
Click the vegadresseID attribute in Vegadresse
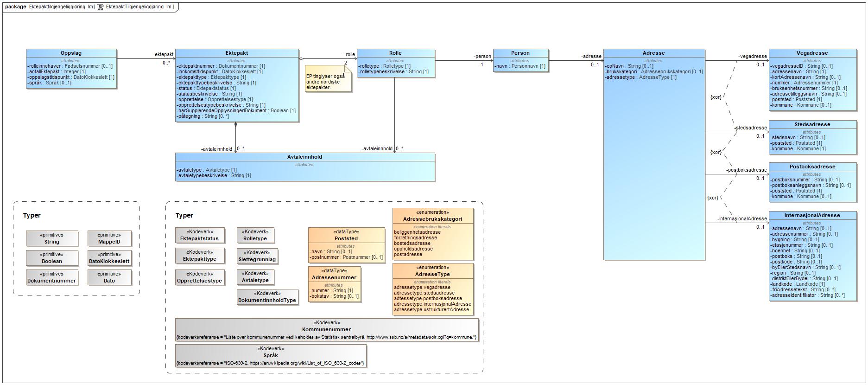pyautogui.click(x=801, y=66)
